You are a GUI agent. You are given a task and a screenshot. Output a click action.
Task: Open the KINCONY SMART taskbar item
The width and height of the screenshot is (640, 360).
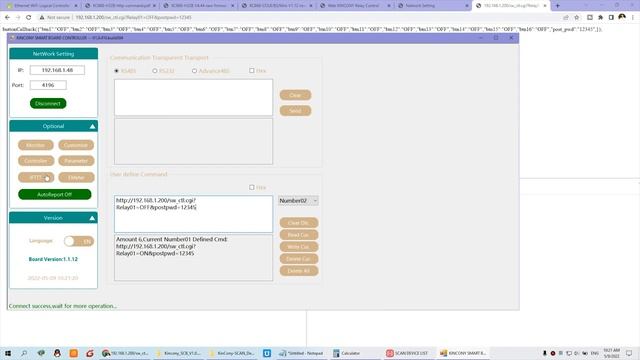tap(463, 353)
